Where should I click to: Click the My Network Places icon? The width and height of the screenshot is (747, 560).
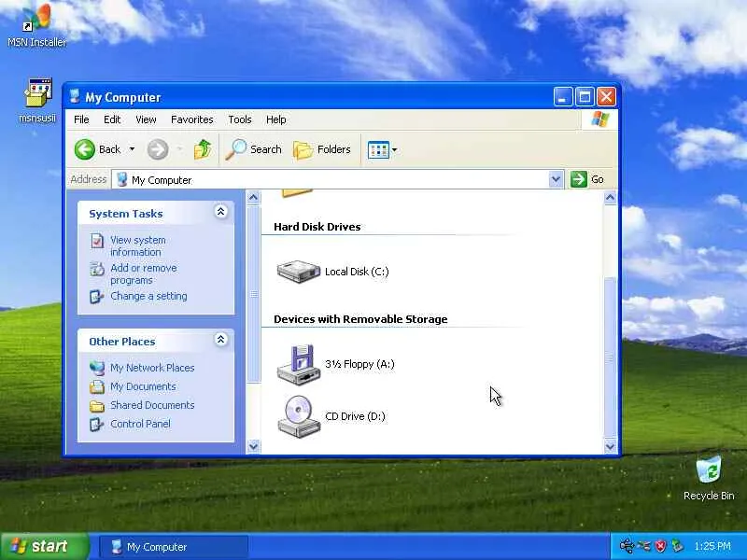point(97,368)
